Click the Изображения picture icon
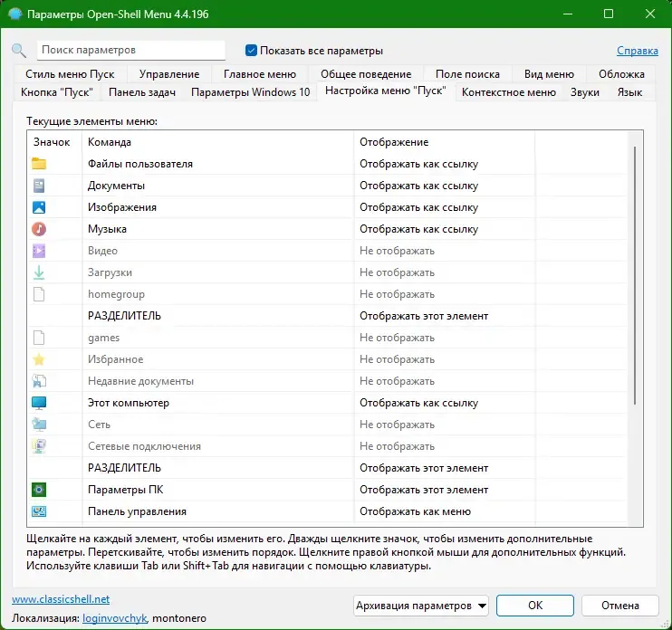This screenshot has width=672, height=630. point(39,207)
